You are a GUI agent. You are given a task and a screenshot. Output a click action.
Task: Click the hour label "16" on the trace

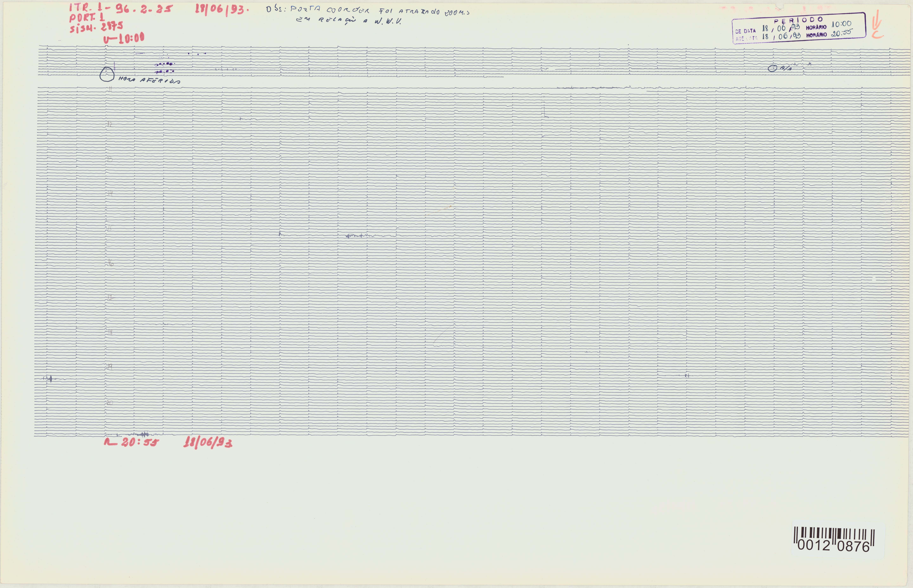click(x=110, y=263)
